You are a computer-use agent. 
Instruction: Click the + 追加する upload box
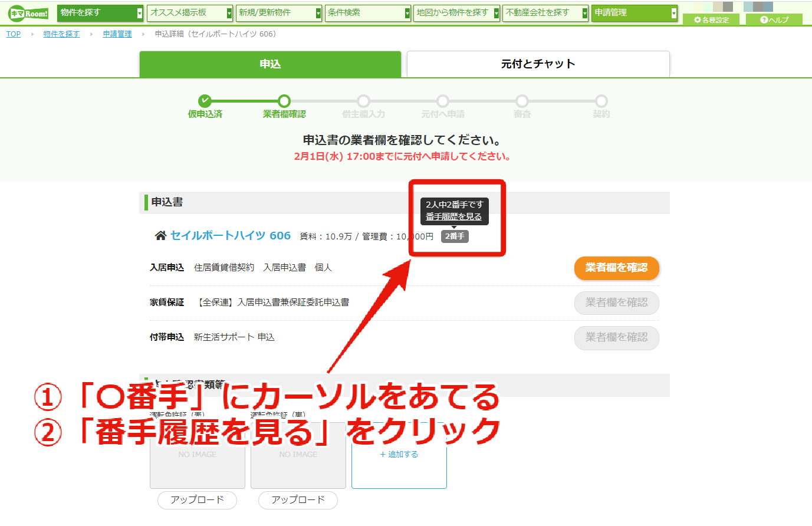(x=399, y=455)
